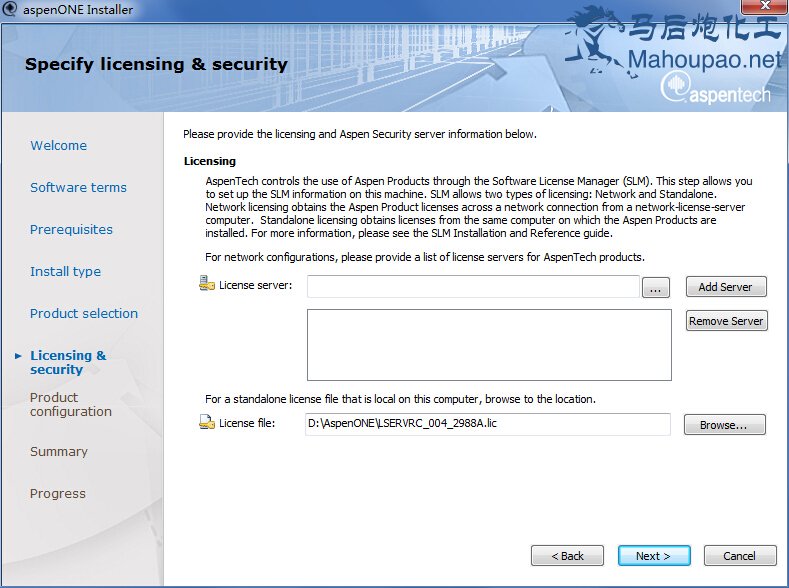The width and height of the screenshot is (789, 588).
Task: Focus the License server text field
Action: (473, 286)
